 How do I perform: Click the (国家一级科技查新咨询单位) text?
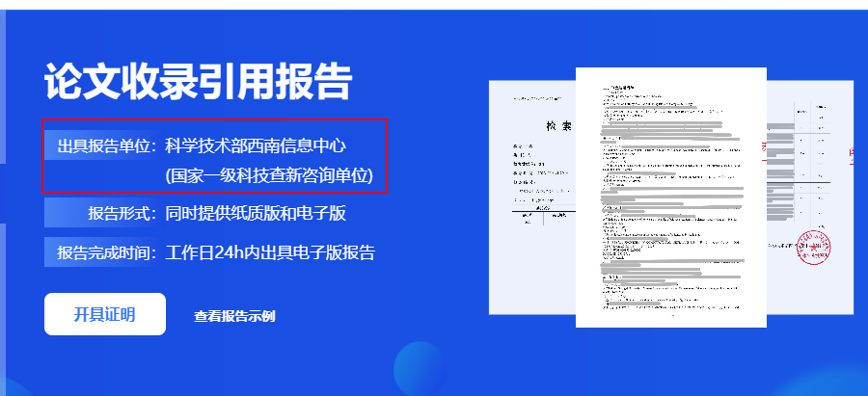(269, 176)
